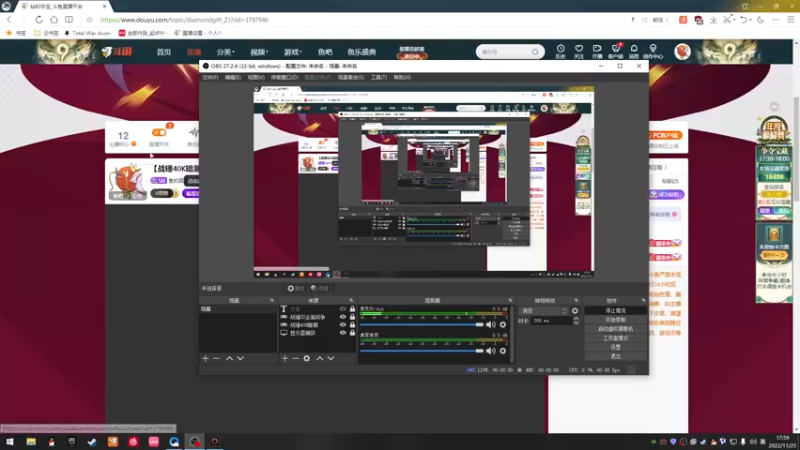Mute the desktop audio (桌面音频) channel with its speaker icon
The image size is (800, 450).
[x=491, y=351]
